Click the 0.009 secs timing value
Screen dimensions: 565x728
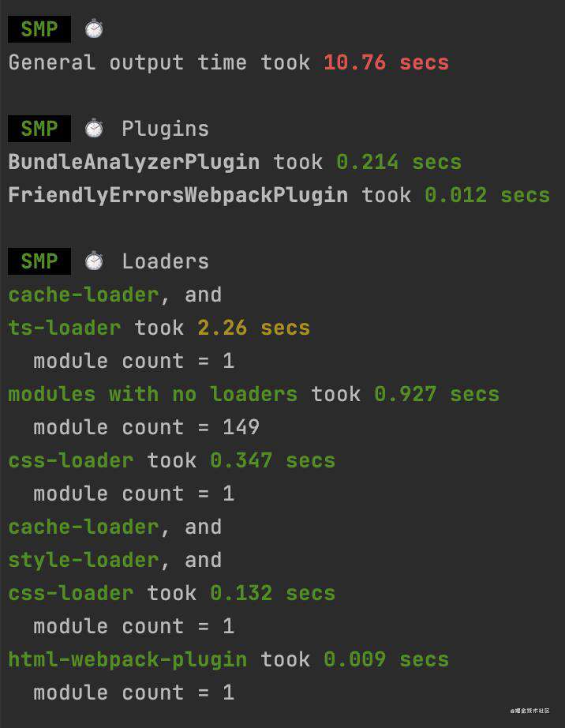click(x=387, y=659)
